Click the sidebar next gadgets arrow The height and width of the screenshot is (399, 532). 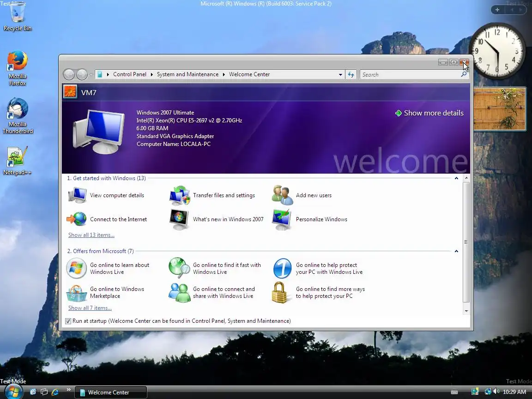point(520,10)
